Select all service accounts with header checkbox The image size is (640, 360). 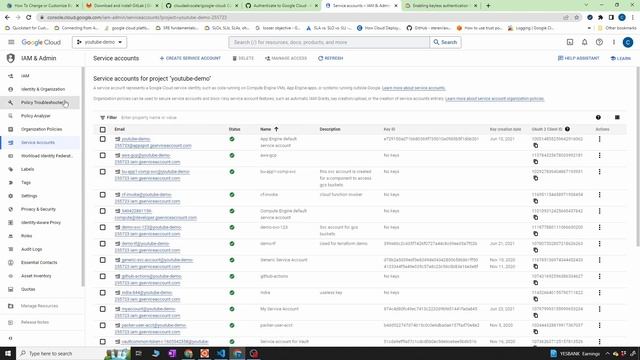[x=102, y=129]
